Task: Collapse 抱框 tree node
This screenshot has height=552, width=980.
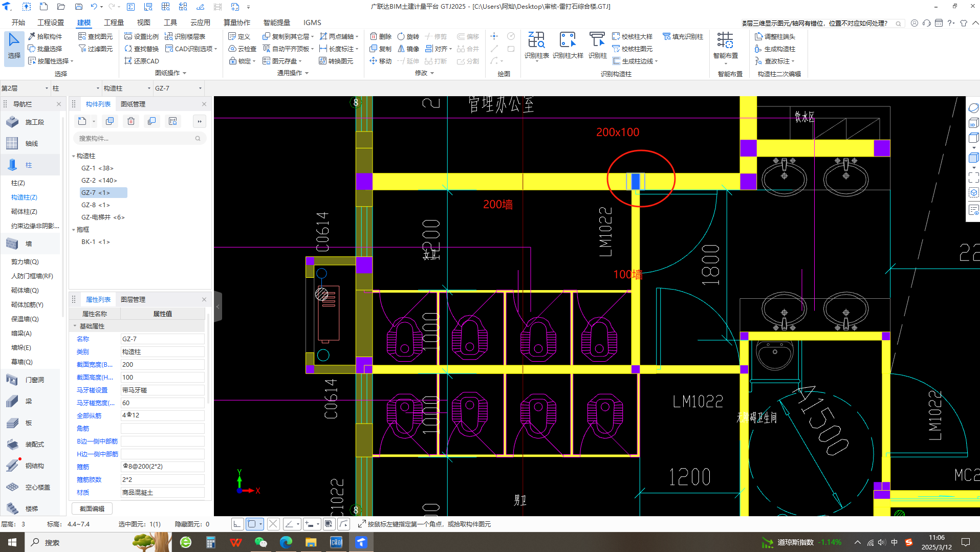Action: pyautogui.click(x=74, y=229)
